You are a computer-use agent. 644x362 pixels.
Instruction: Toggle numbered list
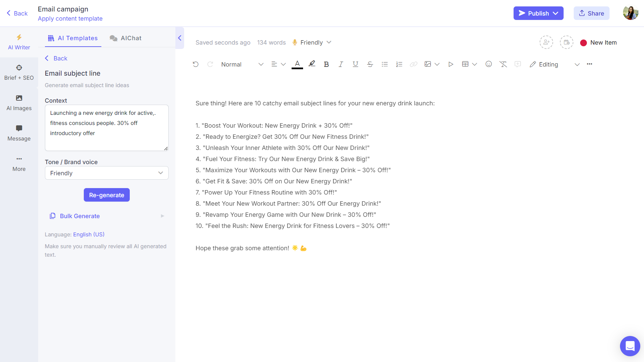[x=399, y=64]
